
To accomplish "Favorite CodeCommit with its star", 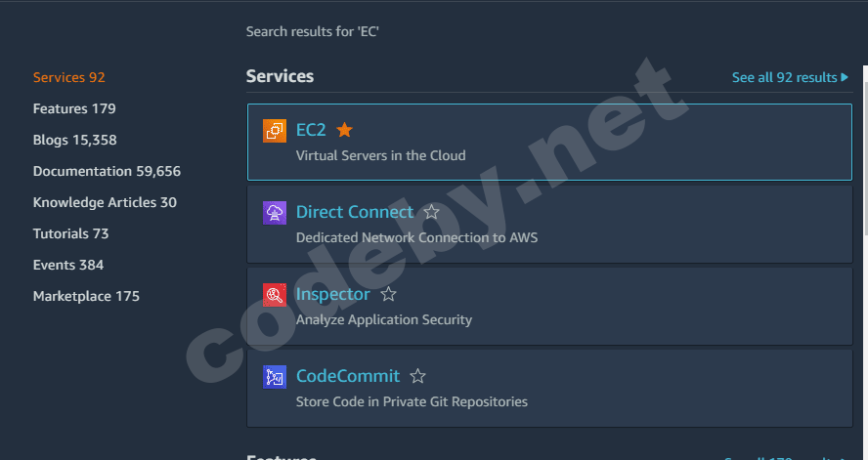I will tap(418, 376).
